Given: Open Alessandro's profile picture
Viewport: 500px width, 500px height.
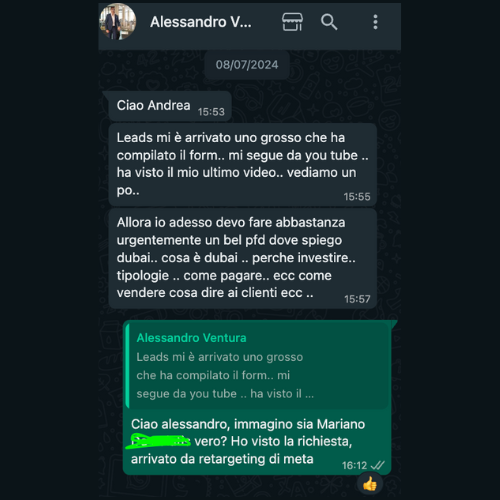Looking at the screenshot, I should click(x=118, y=22).
